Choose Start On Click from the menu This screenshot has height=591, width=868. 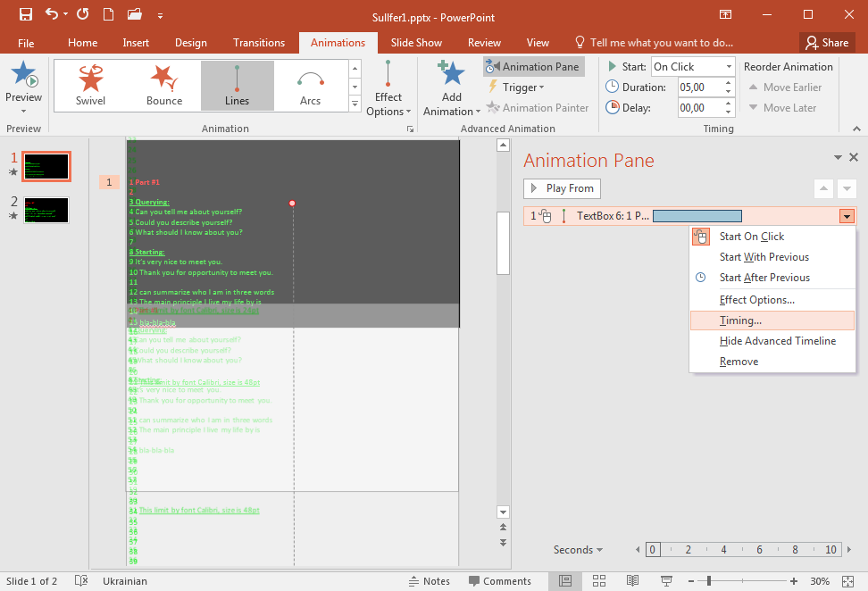click(x=772, y=237)
